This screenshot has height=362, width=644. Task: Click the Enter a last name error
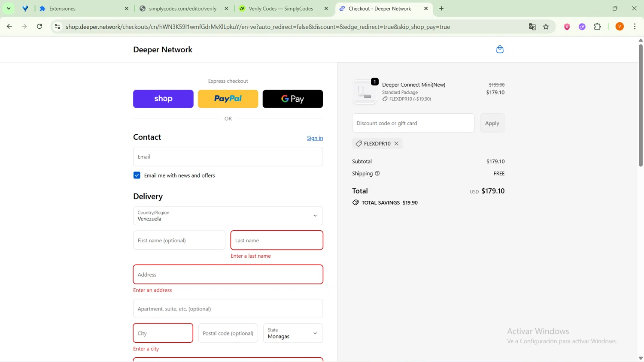(251, 256)
